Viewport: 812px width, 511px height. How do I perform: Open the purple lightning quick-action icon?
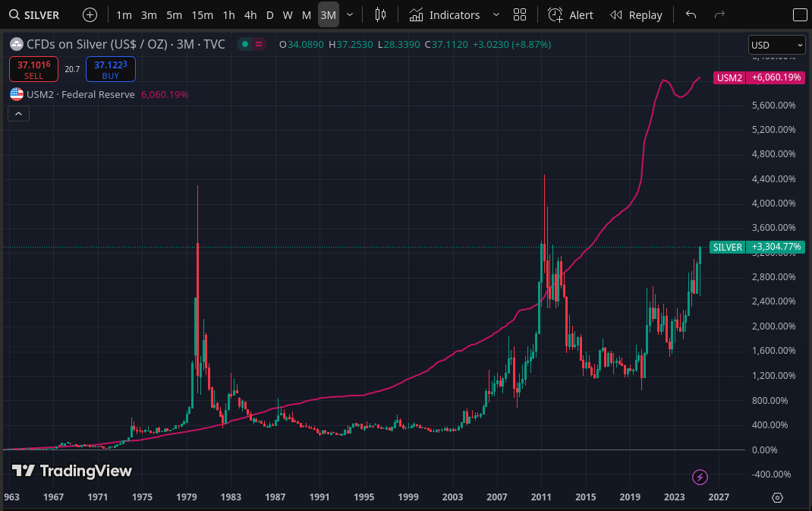tap(700, 477)
